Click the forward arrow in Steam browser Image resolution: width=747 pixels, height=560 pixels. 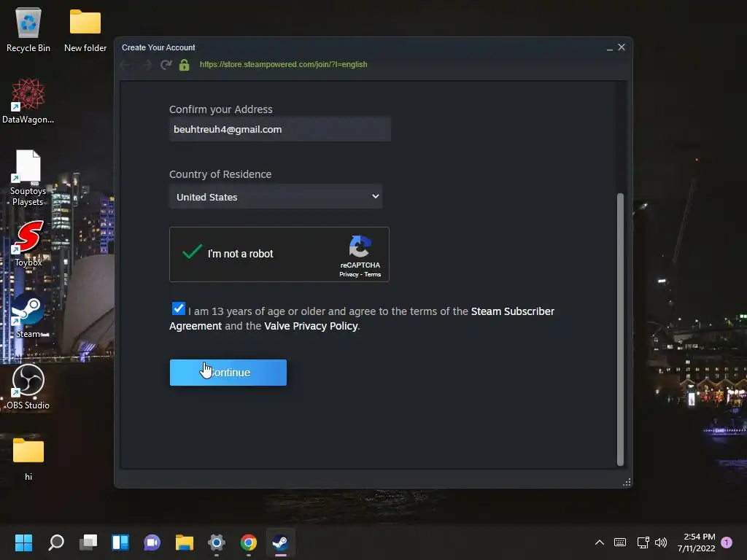click(146, 65)
